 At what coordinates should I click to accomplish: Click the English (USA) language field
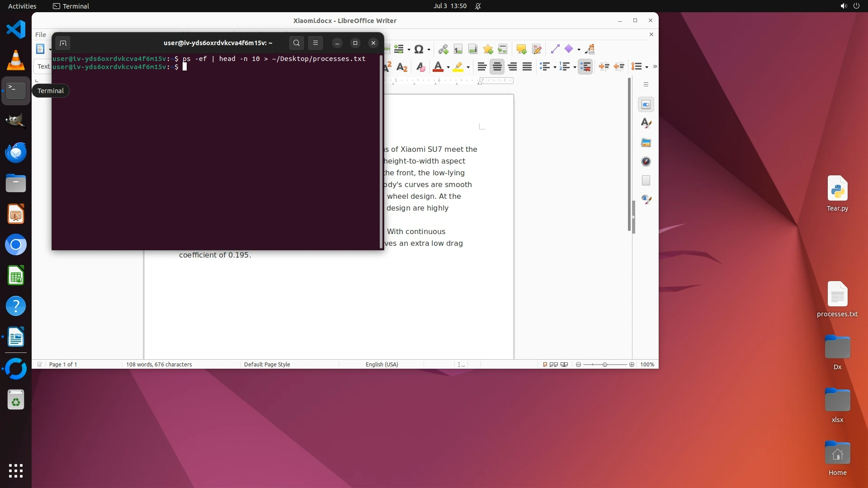[x=382, y=364]
